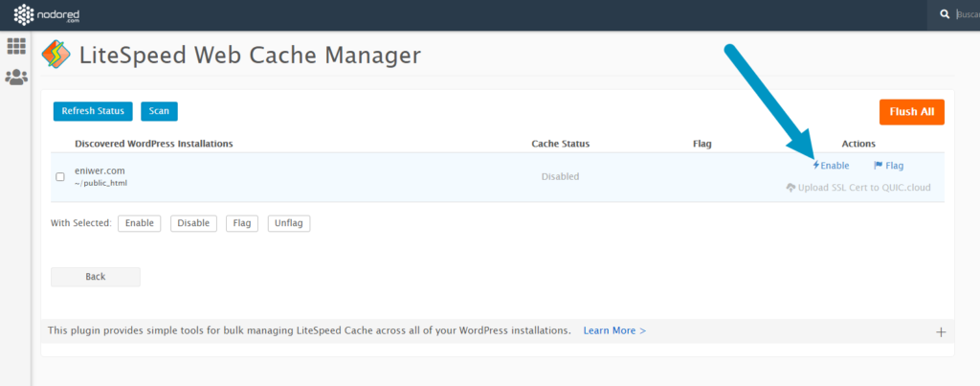
Task: Click the LiteSpeed logo icon
Action: pyautogui.click(x=56, y=55)
